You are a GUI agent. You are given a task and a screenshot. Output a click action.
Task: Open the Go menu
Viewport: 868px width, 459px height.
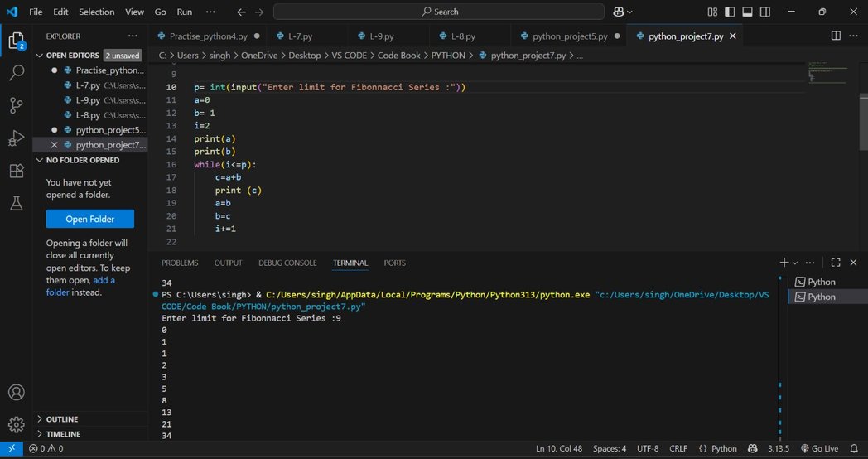coord(161,12)
